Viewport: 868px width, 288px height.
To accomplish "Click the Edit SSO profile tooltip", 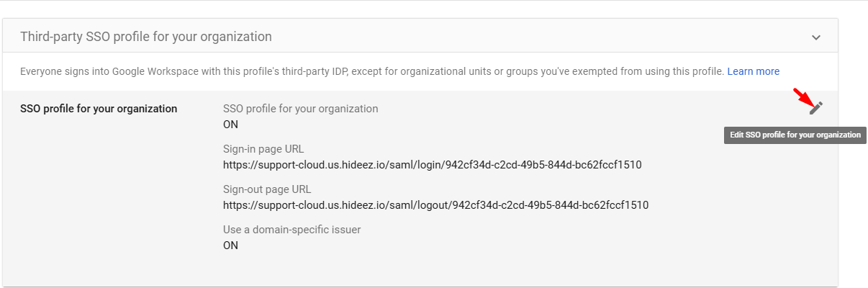I will 795,135.
